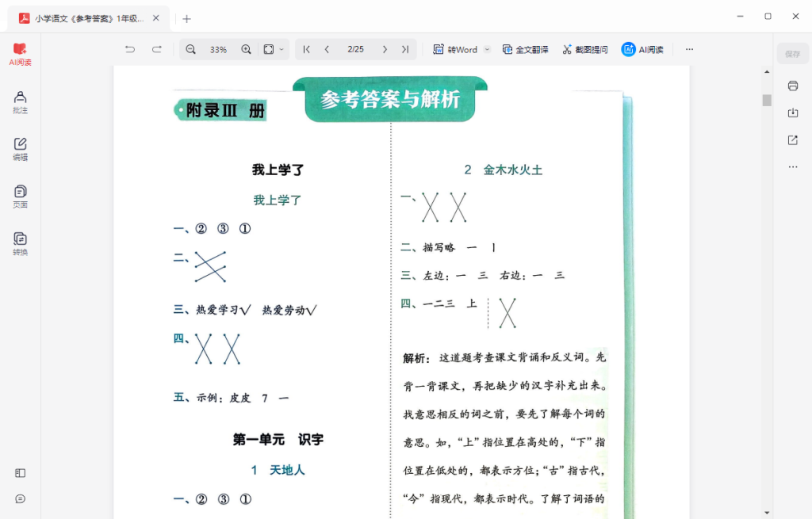Image resolution: width=812 pixels, height=519 pixels.
Task: Click the print icon on right panel
Action: [x=792, y=86]
